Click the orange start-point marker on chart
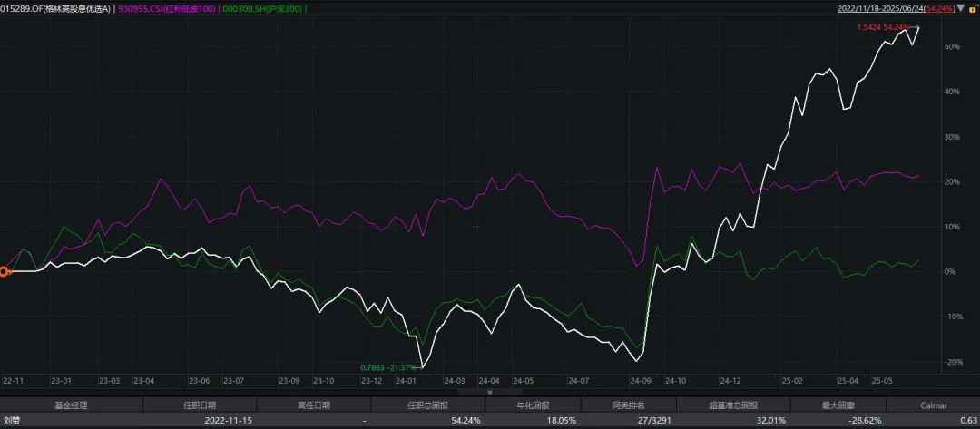The image size is (980, 429). (x=4, y=270)
